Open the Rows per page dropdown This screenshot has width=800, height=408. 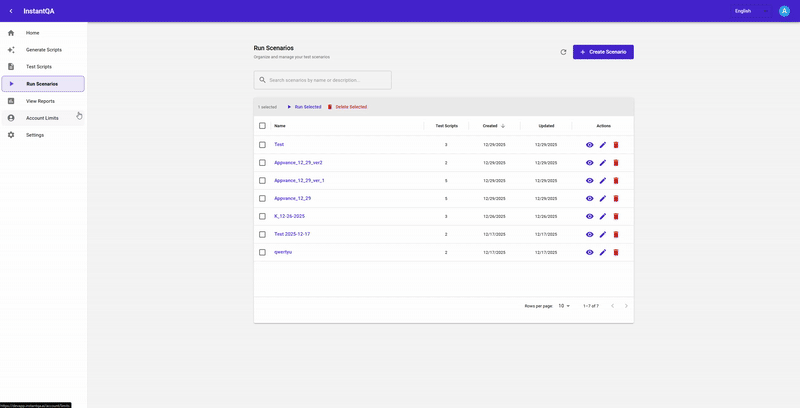click(564, 306)
